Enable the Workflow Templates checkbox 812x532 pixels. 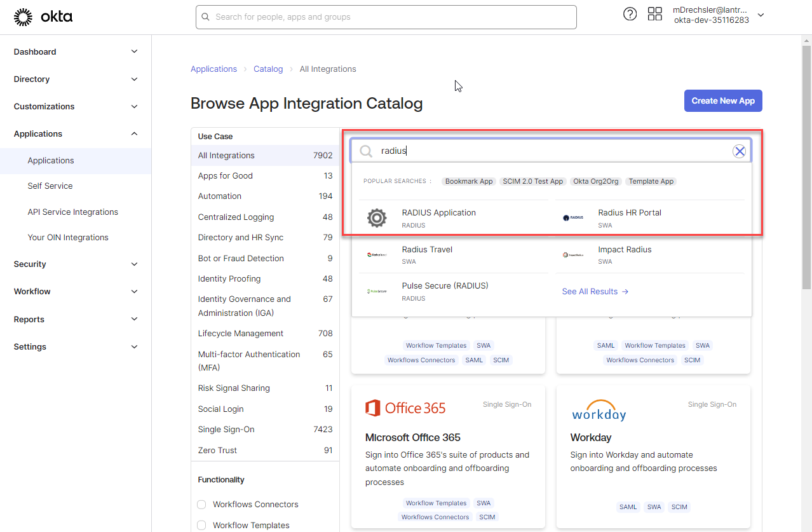coord(201,525)
